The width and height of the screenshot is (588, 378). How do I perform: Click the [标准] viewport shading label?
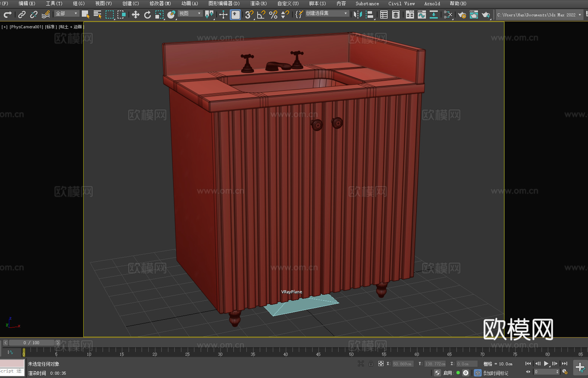tap(51, 27)
